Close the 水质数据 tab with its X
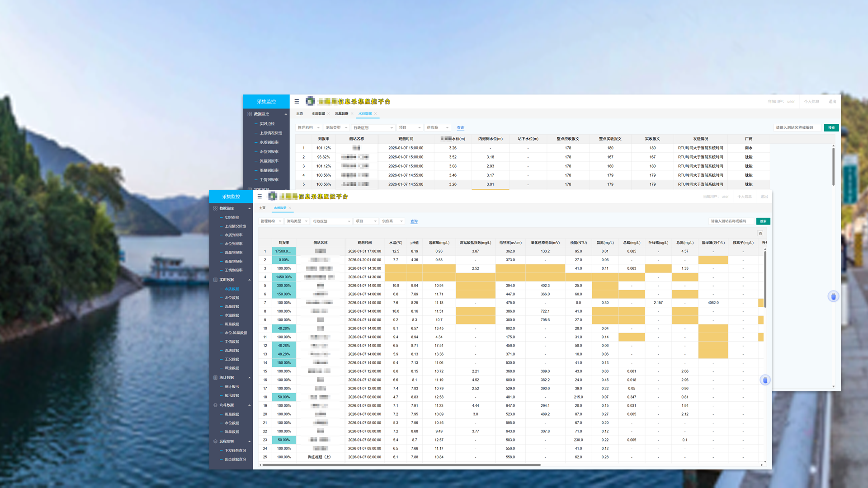Screen dimensions: 868x488 pos(290,208)
